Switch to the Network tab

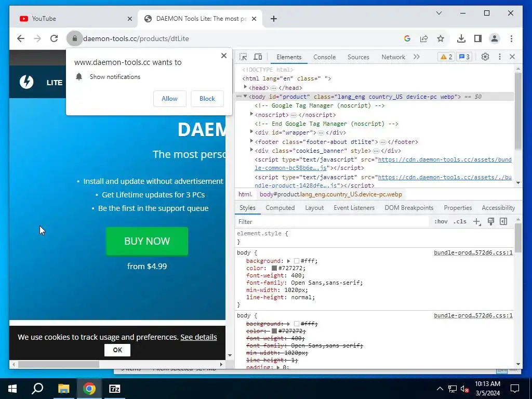point(393,57)
